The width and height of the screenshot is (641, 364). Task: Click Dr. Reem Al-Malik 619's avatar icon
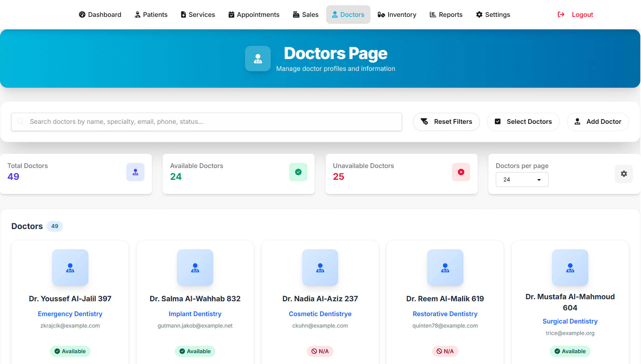click(445, 268)
